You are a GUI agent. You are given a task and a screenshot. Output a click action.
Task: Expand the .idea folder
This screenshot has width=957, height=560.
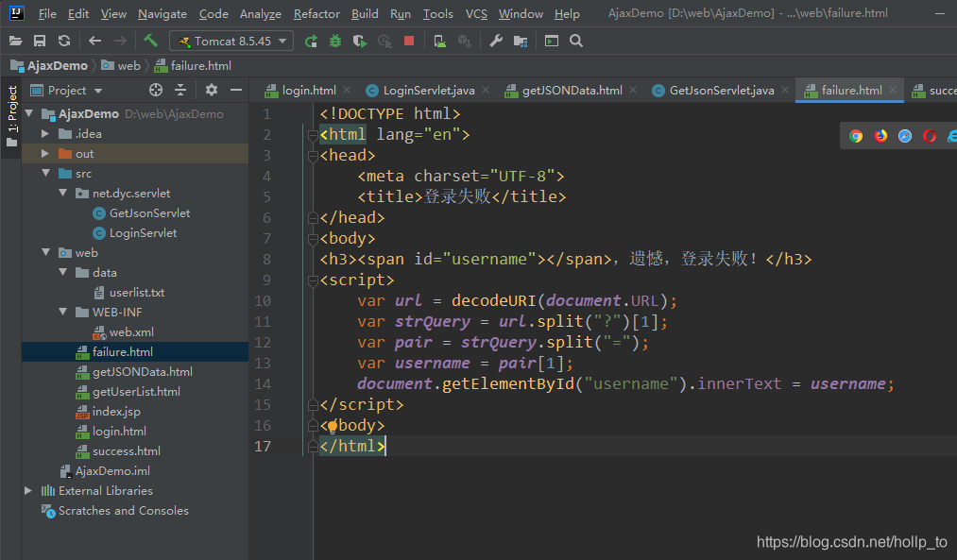click(x=45, y=133)
